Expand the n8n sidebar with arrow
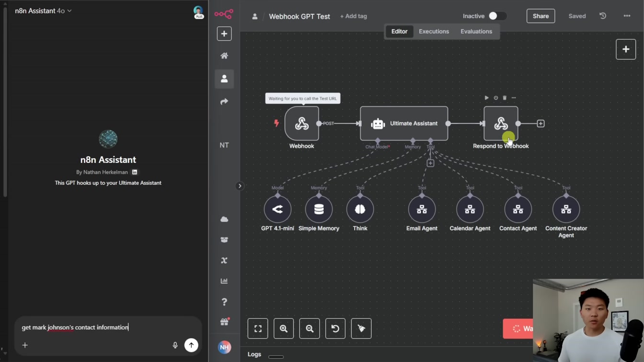Image resolution: width=644 pixels, height=362 pixels. click(x=240, y=186)
